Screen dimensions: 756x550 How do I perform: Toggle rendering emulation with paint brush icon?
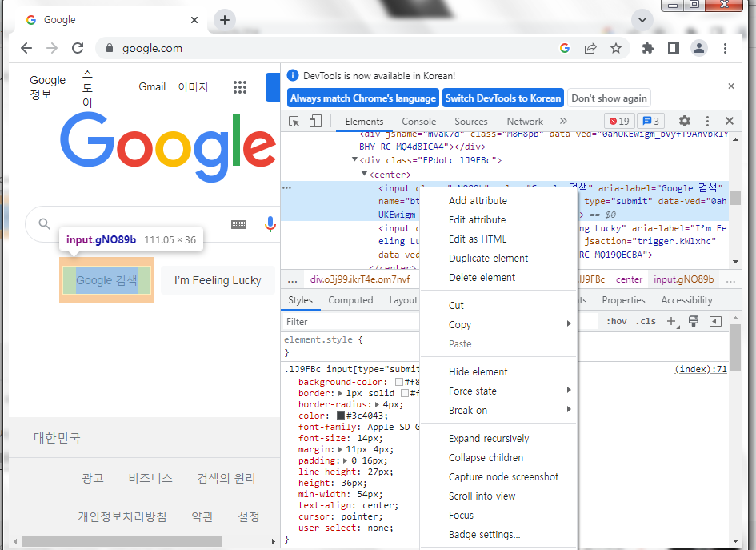(694, 321)
